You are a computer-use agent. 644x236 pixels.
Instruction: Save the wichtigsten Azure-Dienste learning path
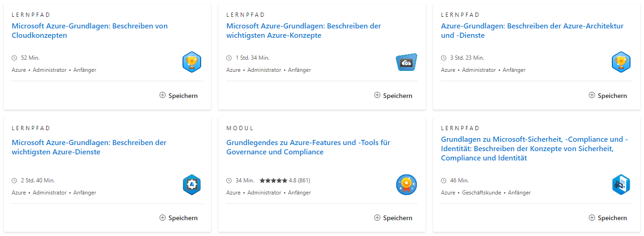[178, 218]
